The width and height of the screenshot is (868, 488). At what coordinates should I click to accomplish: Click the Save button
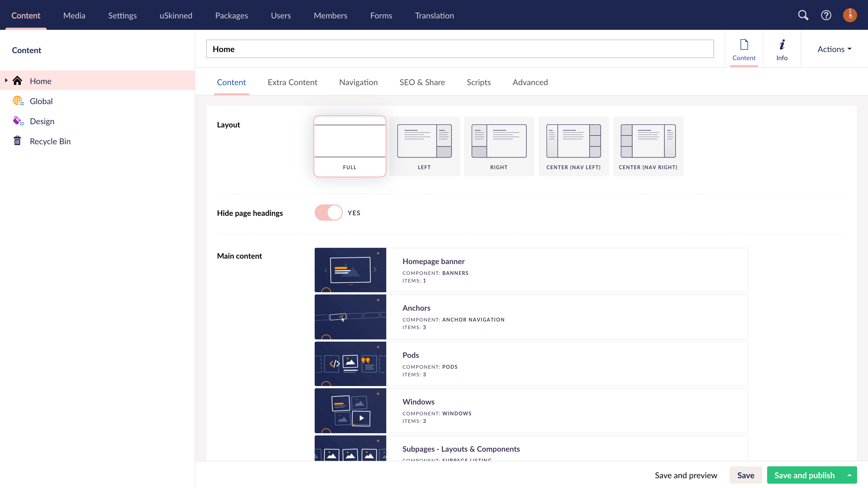click(x=745, y=475)
